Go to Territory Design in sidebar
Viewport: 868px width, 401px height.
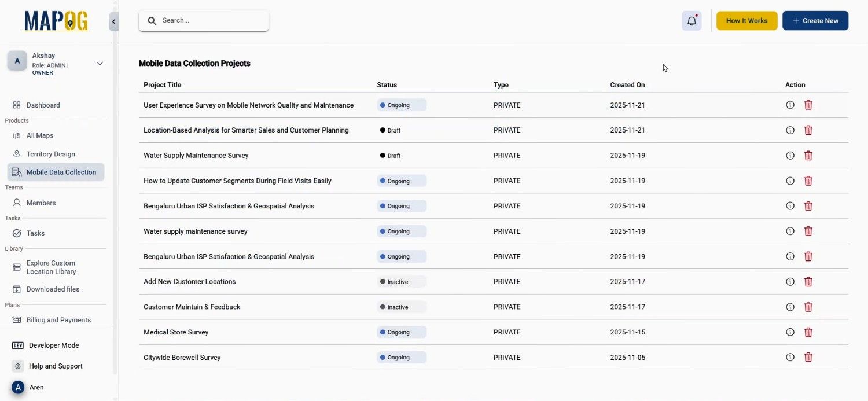[50, 154]
